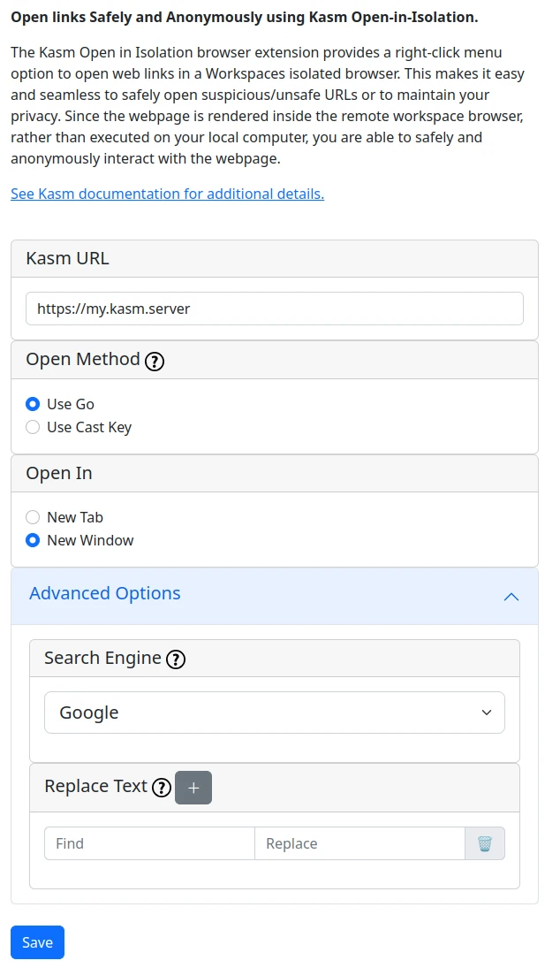Choose New Tab under Open In
The image size is (560, 968).
(x=33, y=517)
